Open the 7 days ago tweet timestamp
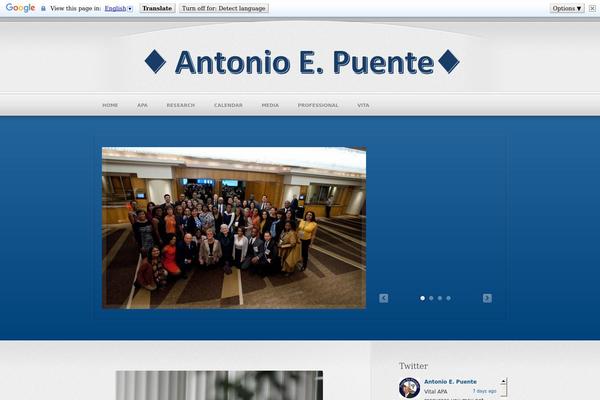 pos(484,391)
